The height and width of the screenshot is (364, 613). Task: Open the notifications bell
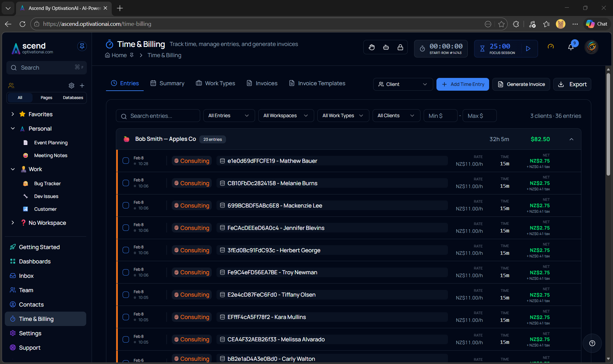(571, 47)
